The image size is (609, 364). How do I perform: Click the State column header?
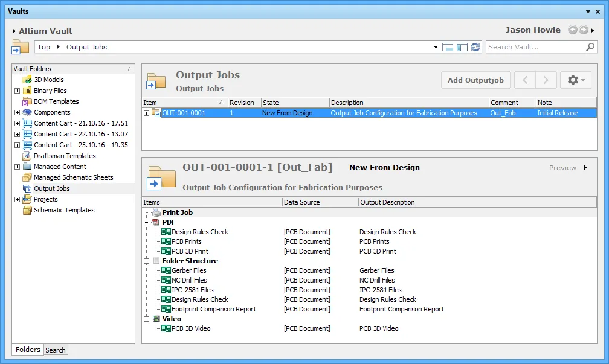coord(295,103)
